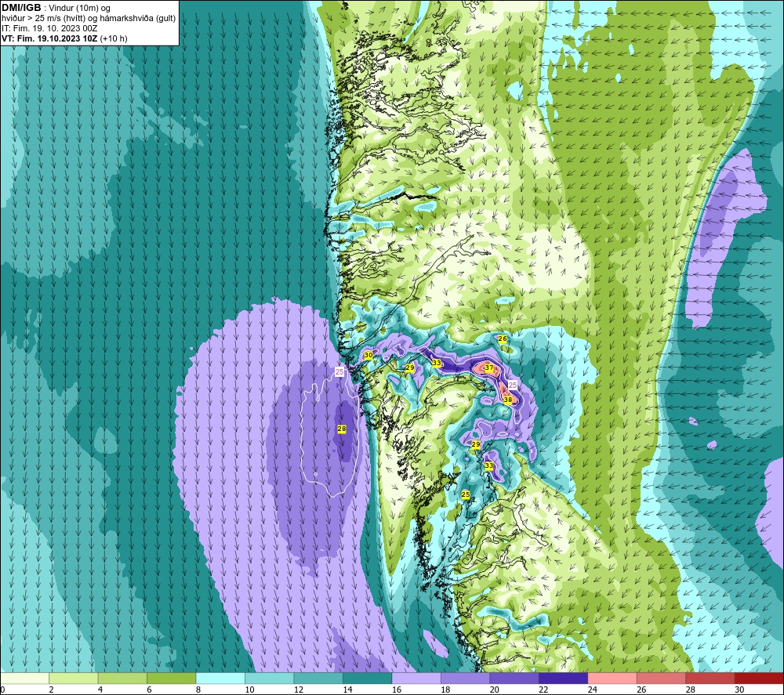
Task: Pick the 18–20 m/s lilac scale swatch
Action: tap(466, 679)
